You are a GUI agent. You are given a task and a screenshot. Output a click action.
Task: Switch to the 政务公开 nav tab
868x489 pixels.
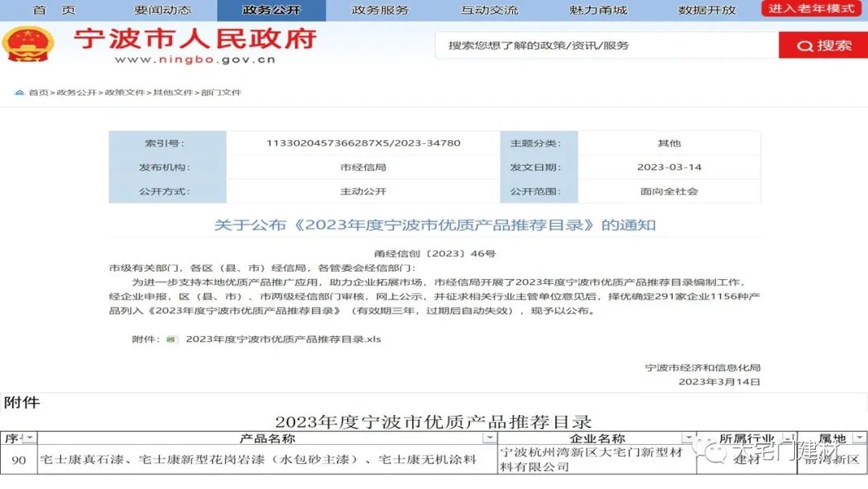point(271,10)
